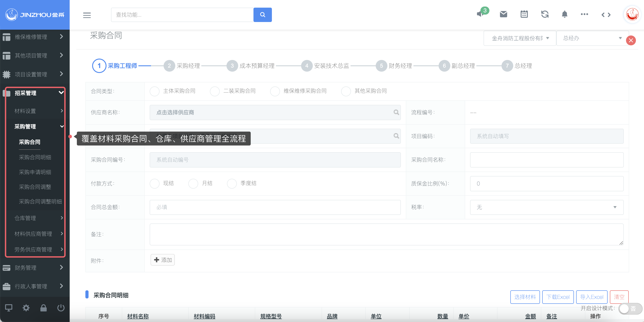The height and width of the screenshot is (322, 644).
Task: Open the mail envelope icon
Action: pos(503,14)
